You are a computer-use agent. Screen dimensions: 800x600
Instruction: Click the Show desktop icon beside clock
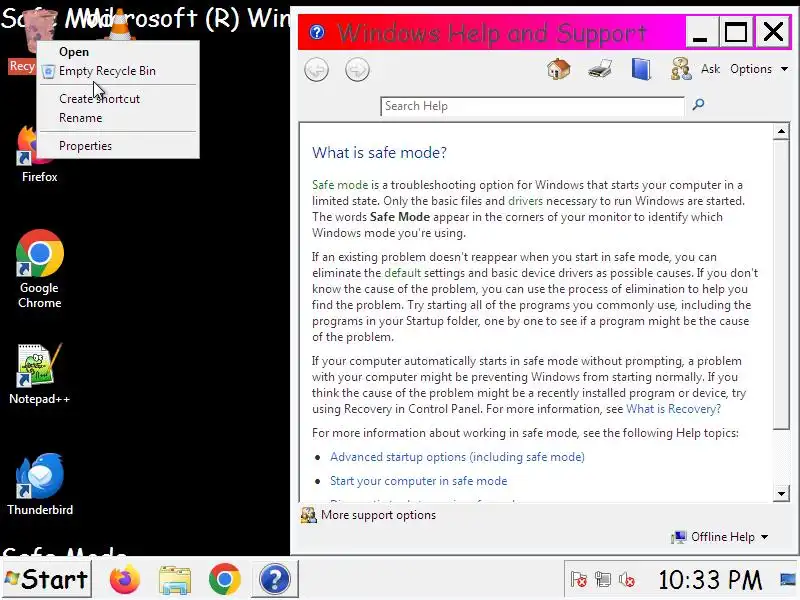coord(788,580)
